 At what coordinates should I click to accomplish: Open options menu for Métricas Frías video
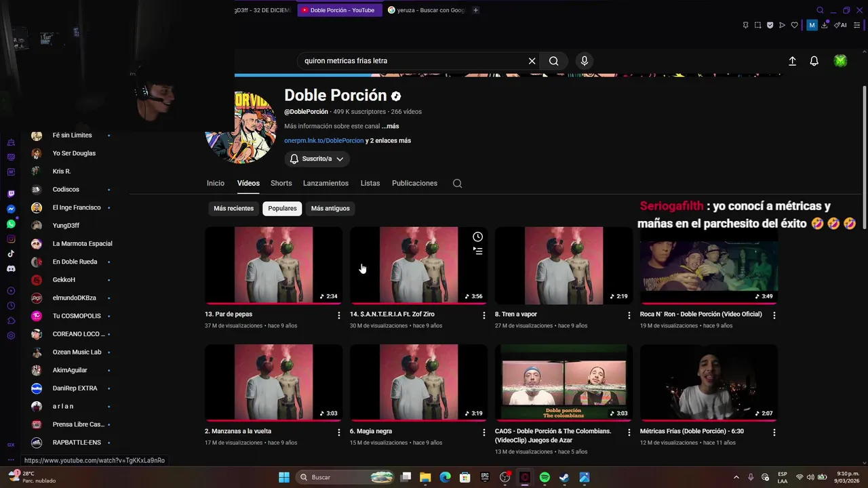pos(774,432)
